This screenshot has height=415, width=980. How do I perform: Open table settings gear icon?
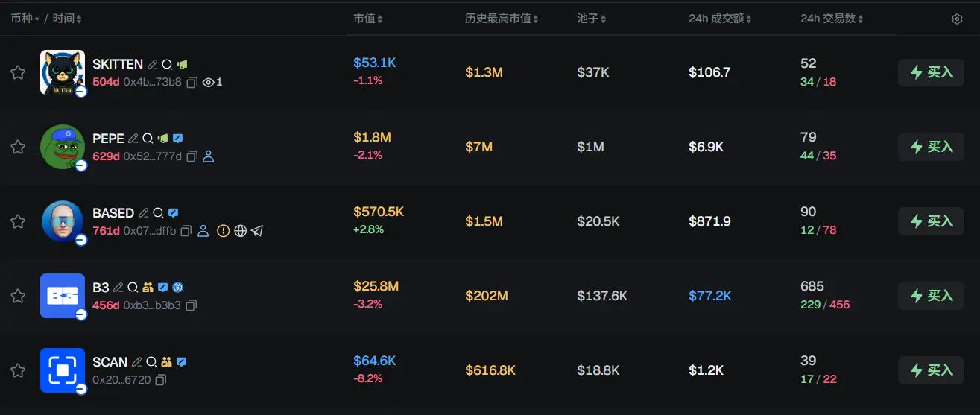(957, 19)
